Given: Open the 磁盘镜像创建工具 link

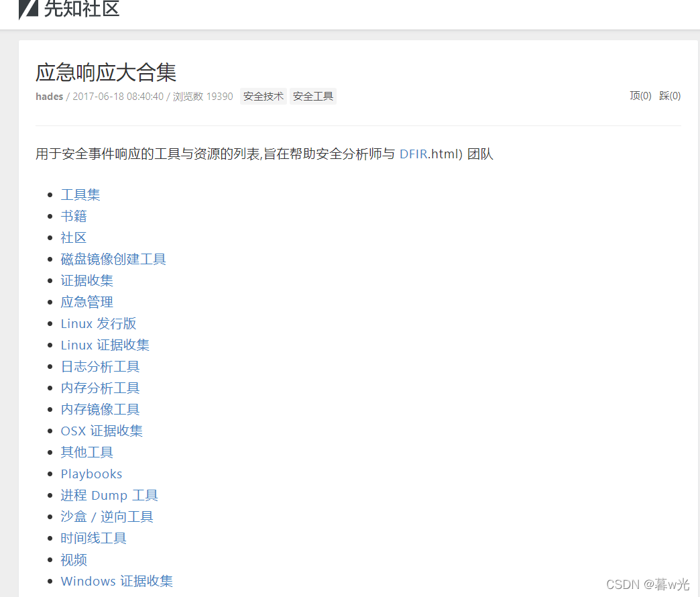Looking at the screenshot, I should 113,259.
